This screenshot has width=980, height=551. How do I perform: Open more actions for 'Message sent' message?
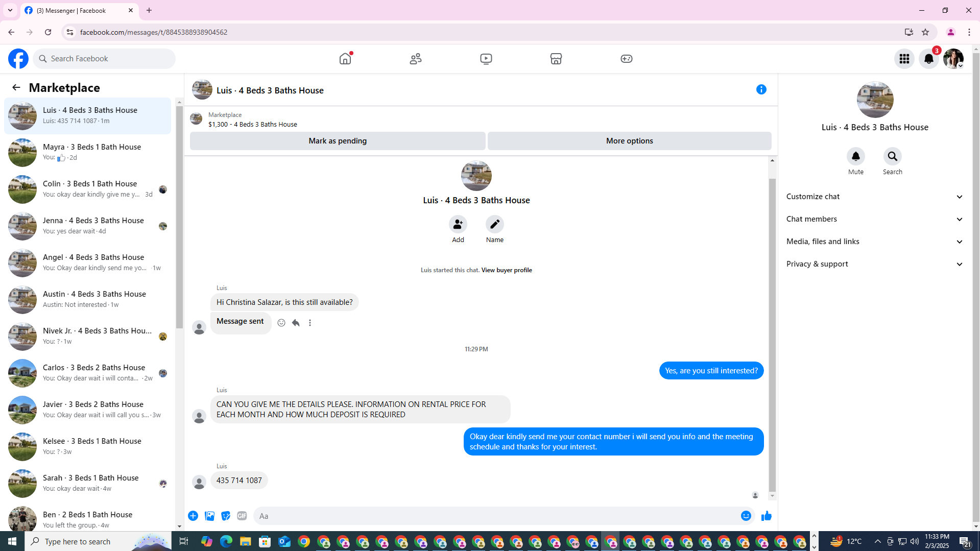310,323
